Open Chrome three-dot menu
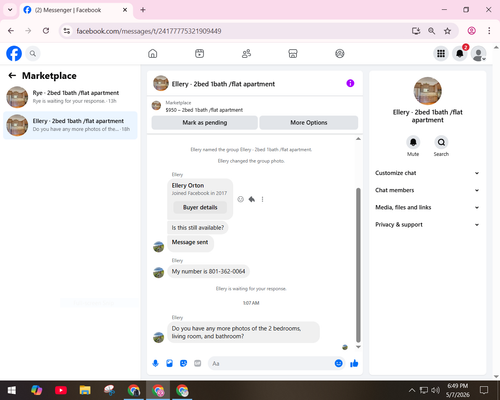Image resolution: width=500 pixels, height=400 pixels. pyautogui.click(x=489, y=31)
